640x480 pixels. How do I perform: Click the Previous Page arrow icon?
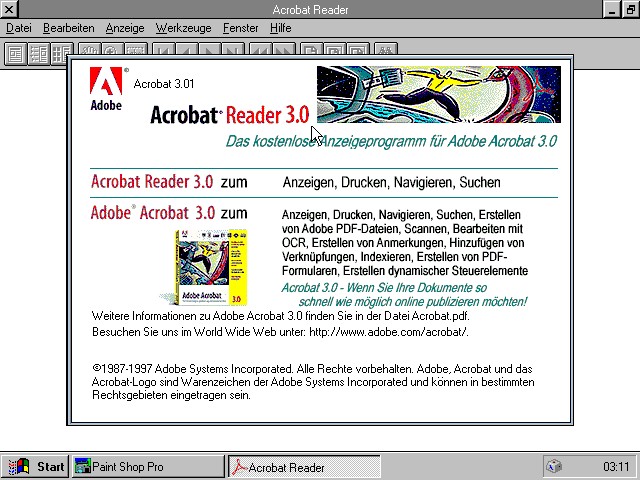(x=187, y=49)
